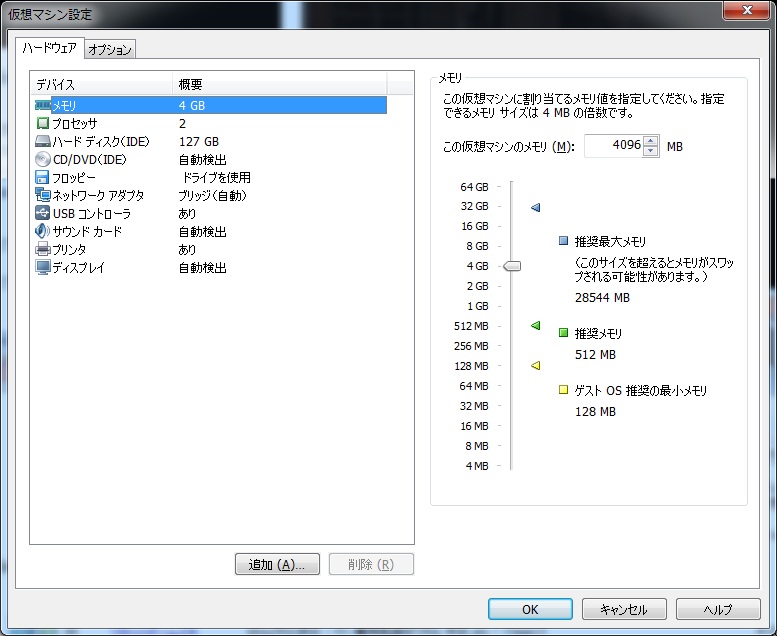The image size is (777, 636).
Task: Click the 8 GB slider scale label
Action: [x=477, y=246]
